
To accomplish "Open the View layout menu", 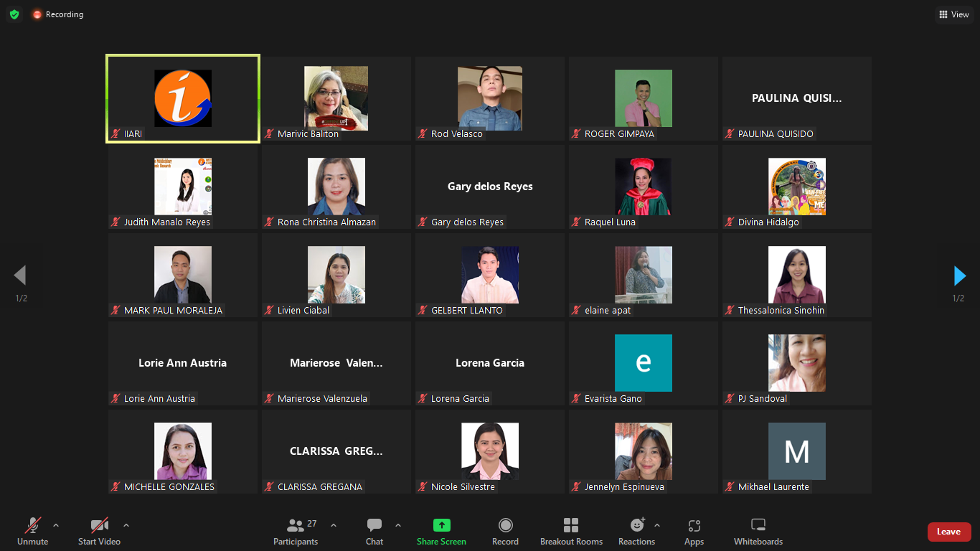I will [x=954, y=14].
